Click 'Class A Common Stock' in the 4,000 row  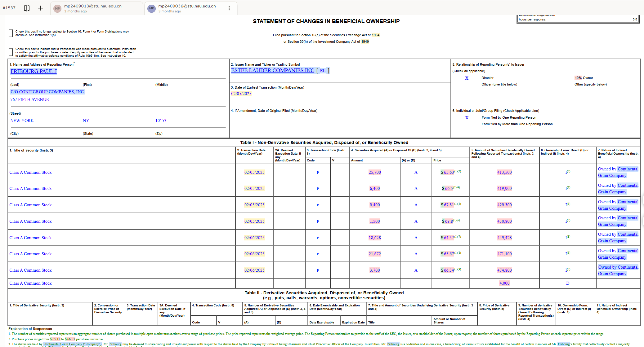click(x=30, y=283)
